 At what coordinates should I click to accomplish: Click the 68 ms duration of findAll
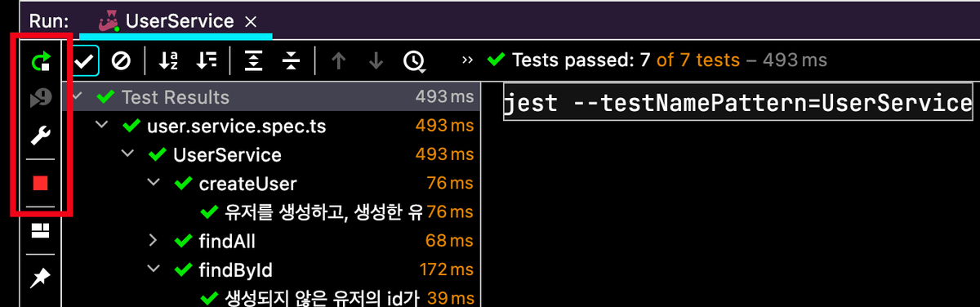449,241
